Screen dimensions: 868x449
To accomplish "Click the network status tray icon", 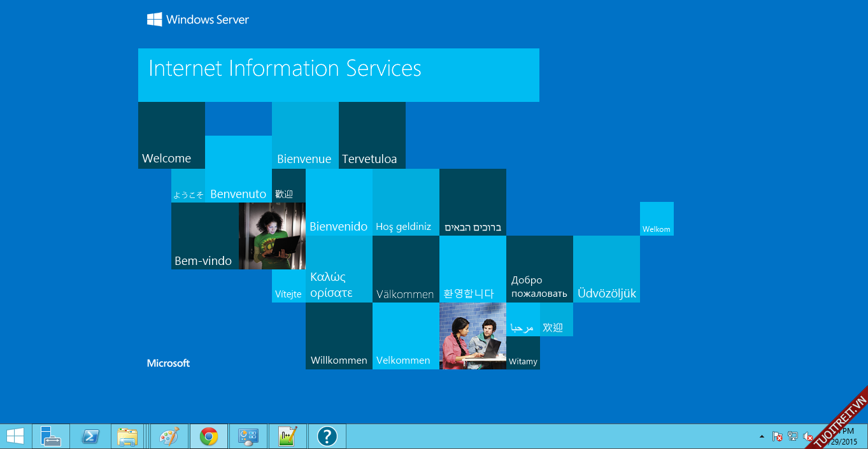I will click(x=793, y=436).
